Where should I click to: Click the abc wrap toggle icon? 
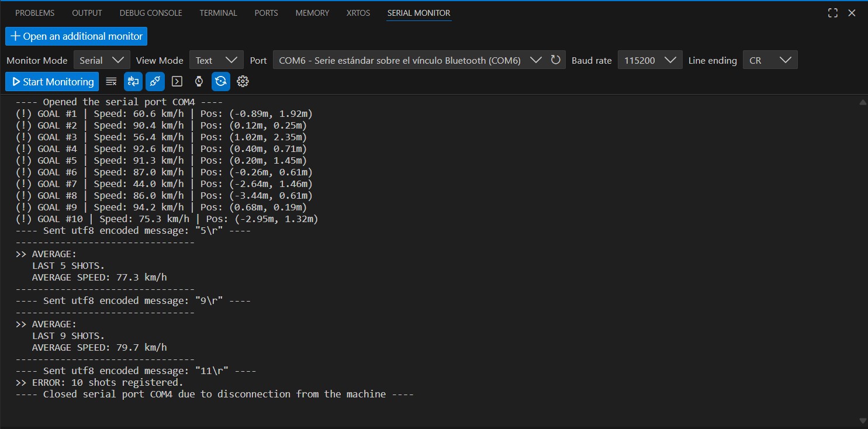(133, 82)
